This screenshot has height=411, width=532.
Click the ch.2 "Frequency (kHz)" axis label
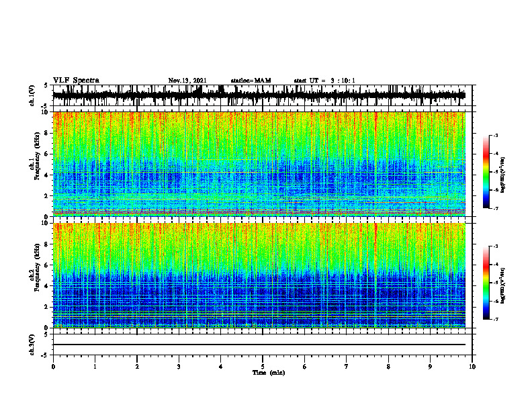(x=37, y=267)
